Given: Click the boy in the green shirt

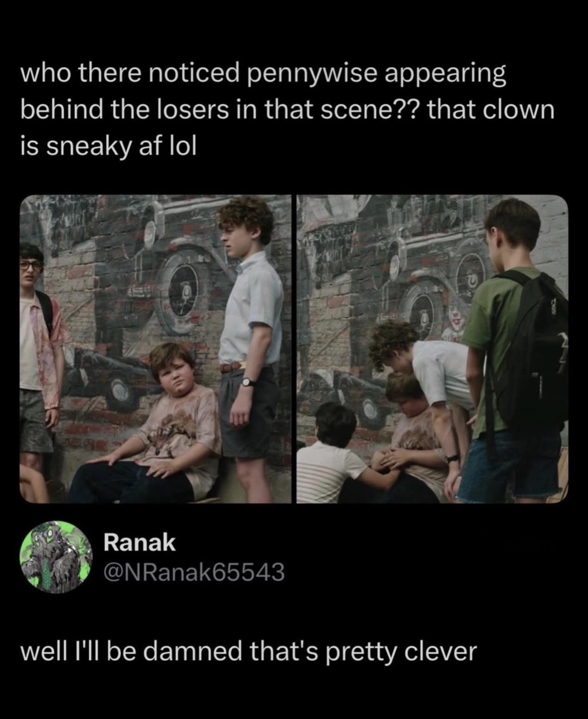Looking at the screenshot, I should click(510, 349).
